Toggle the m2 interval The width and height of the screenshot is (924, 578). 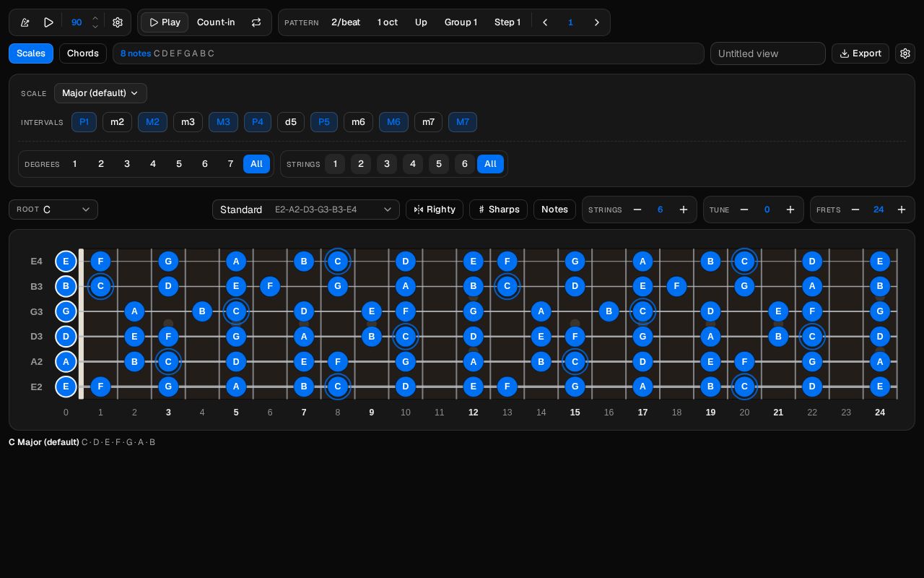pyautogui.click(x=117, y=122)
